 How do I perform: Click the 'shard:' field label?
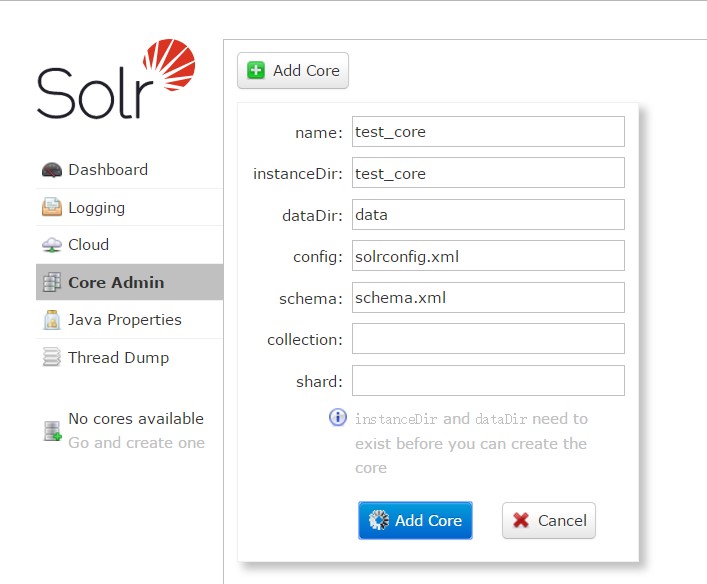point(319,382)
